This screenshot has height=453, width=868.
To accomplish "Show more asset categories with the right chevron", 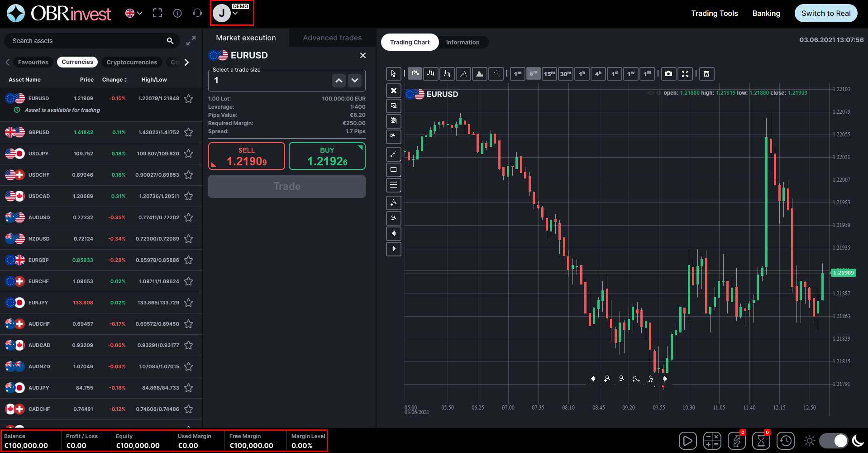I will pyautogui.click(x=186, y=62).
